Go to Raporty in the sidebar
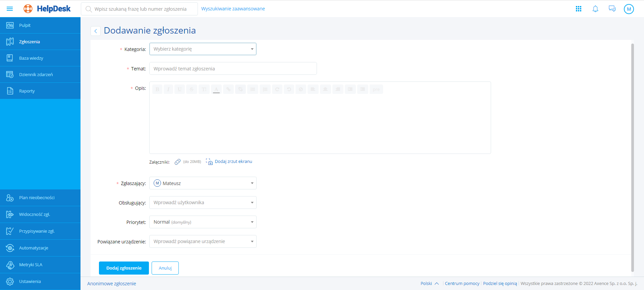The height and width of the screenshot is (290, 644). [x=27, y=91]
